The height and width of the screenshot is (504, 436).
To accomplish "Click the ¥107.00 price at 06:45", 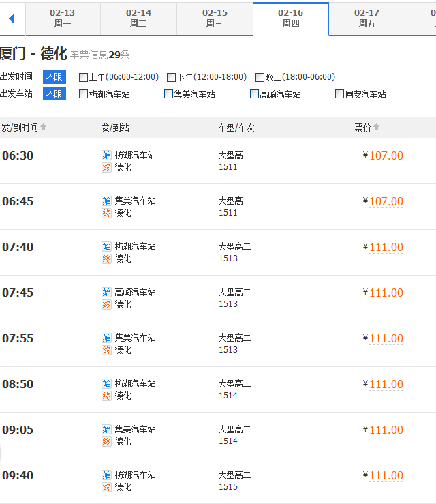I will 383,202.
